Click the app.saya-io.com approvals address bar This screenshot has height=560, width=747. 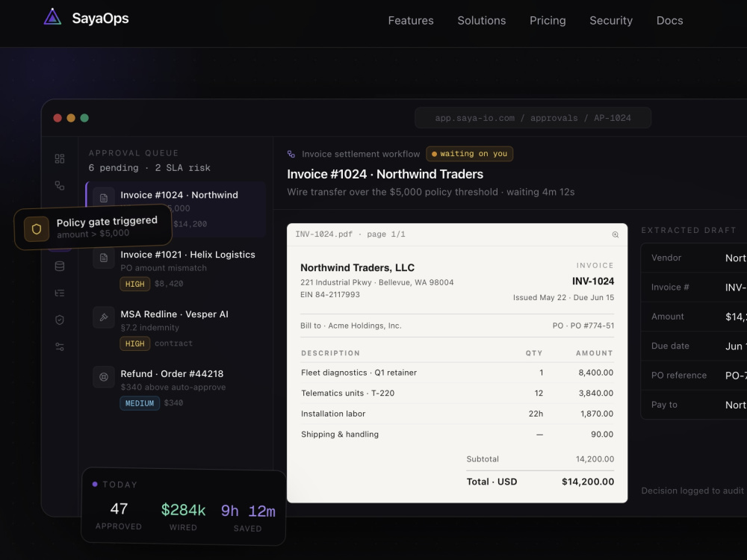pos(533,118)
